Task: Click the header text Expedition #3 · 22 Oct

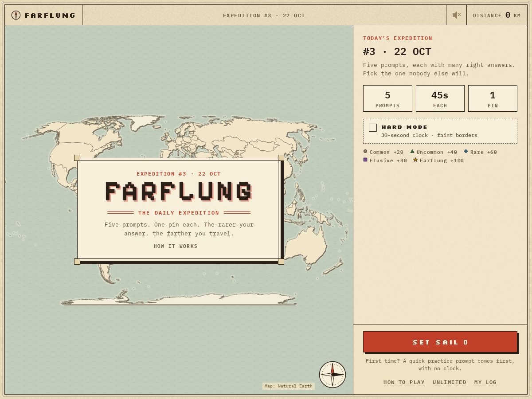Action: (264, 16)
